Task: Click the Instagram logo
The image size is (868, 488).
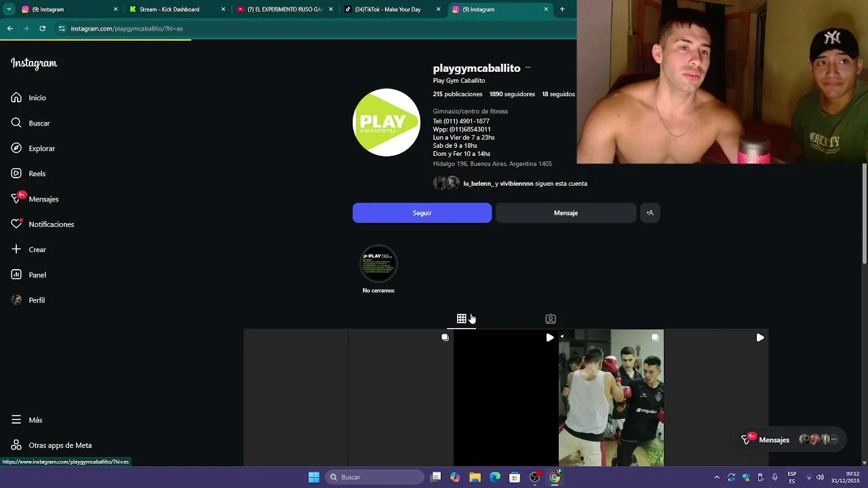Action: coord(34,64)
